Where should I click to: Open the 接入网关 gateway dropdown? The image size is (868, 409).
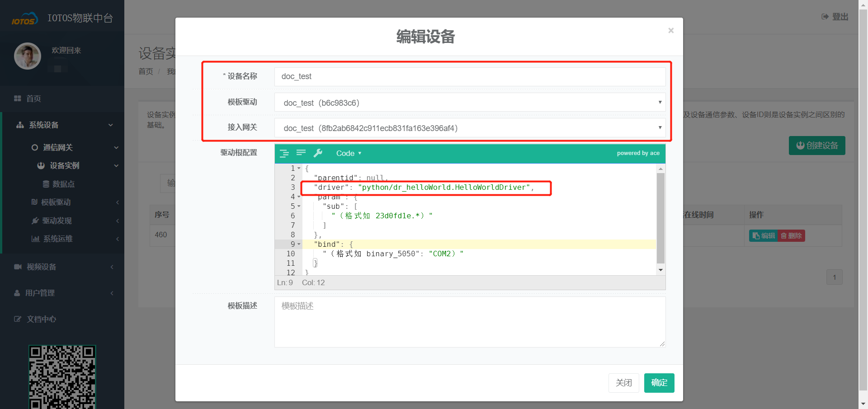click(470, 128)
